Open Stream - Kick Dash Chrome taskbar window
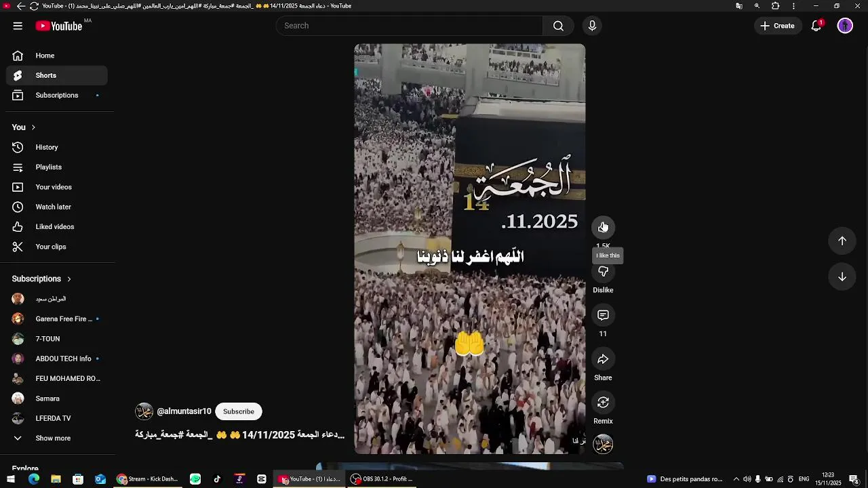Image resolution: width=868 pixels, height=488 pixels. point(148,479)
